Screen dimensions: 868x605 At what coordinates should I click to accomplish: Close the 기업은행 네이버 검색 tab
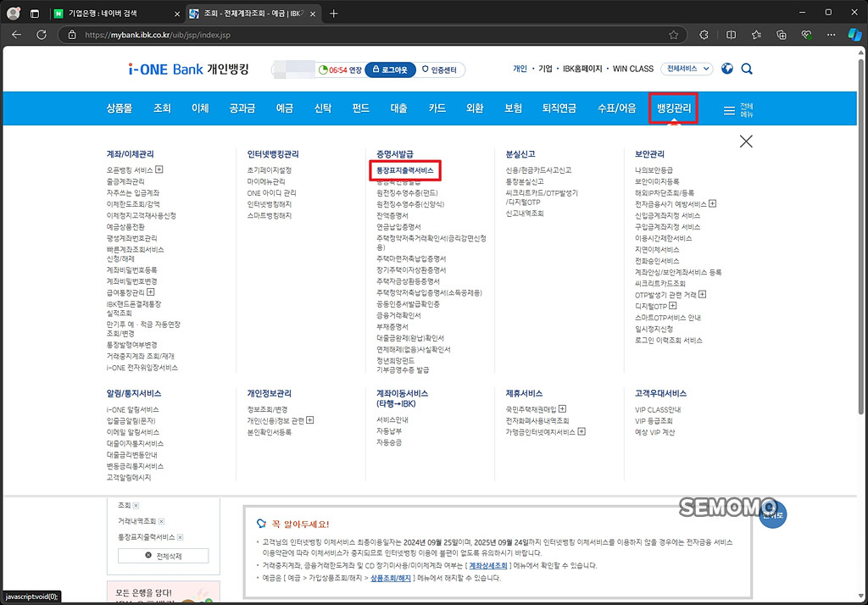tap(177, 14)
